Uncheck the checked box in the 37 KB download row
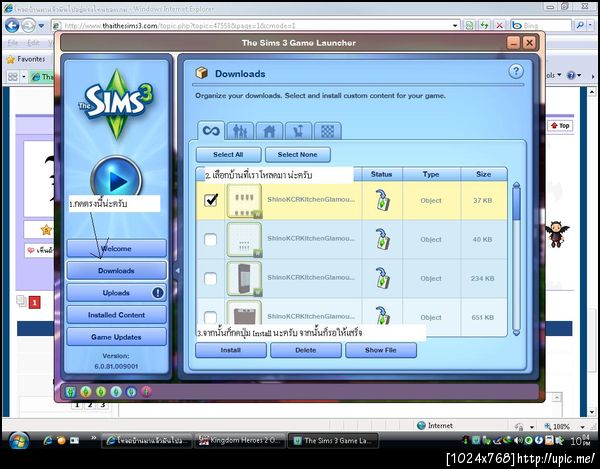 point(211,200)
